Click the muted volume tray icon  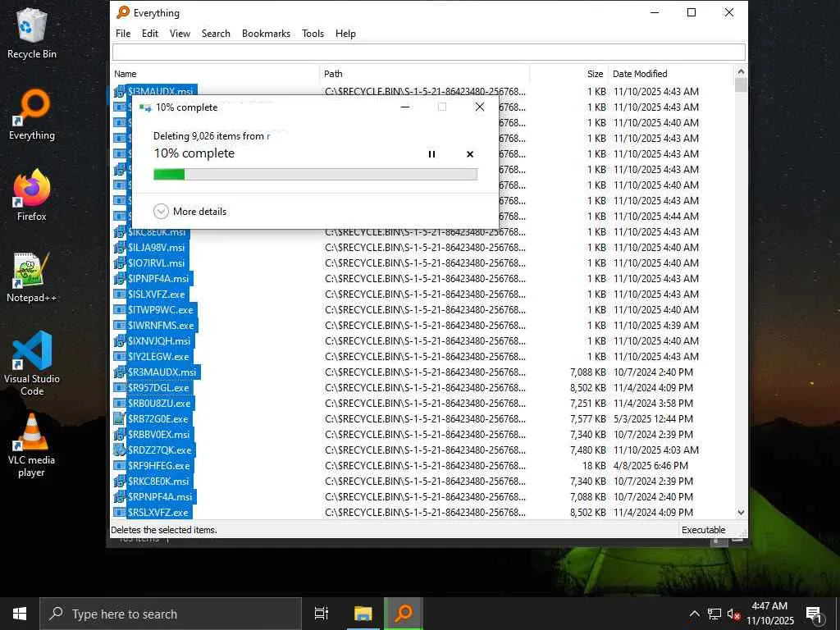733,614
